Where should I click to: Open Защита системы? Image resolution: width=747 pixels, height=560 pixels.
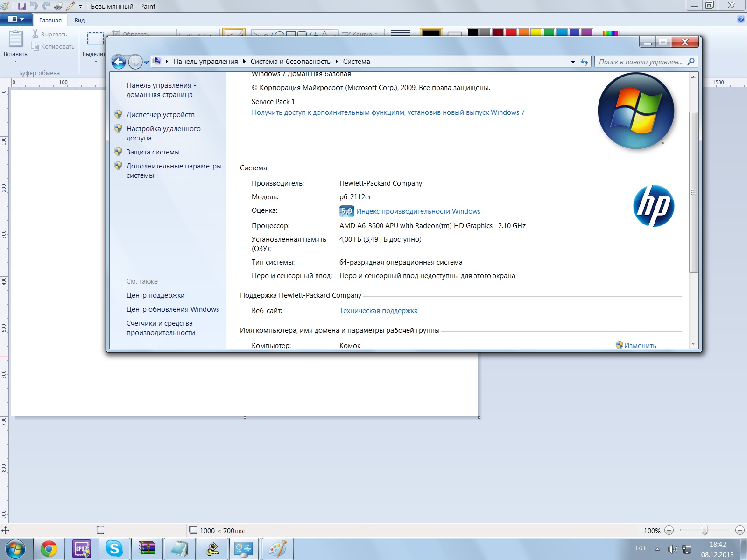tap(153, 152)
